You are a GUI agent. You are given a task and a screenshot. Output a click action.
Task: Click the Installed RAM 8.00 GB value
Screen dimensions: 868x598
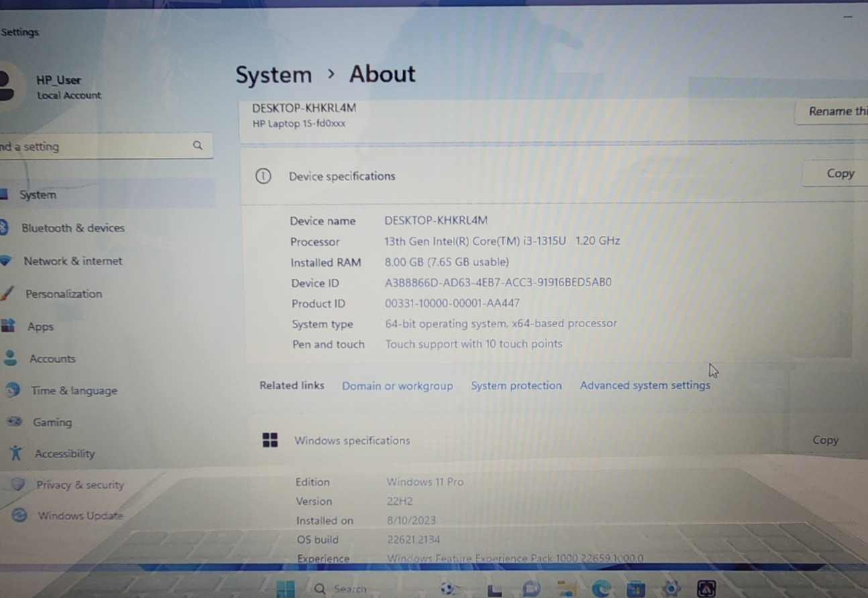tap(447, 262)
